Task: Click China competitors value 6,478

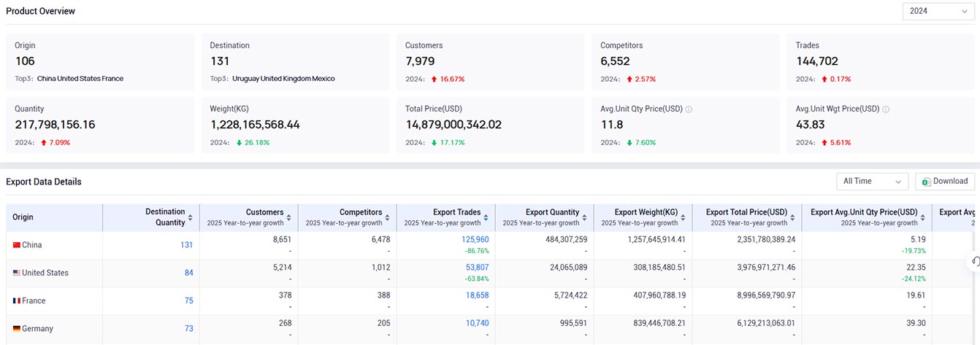Action: (380, 239)
